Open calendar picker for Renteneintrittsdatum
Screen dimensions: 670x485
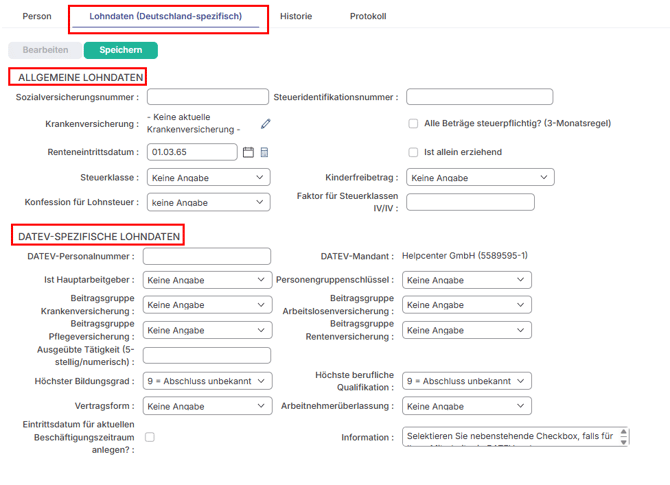click(x=249, y=152)
